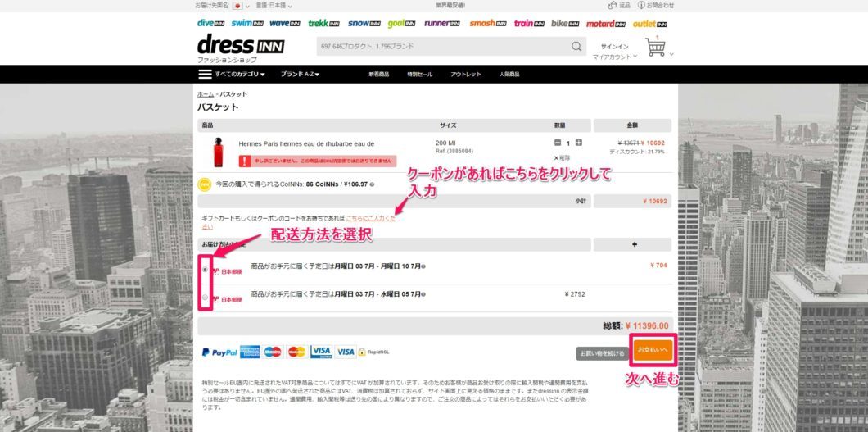Click the RapidSSL padlock badge

coord(373,352)
